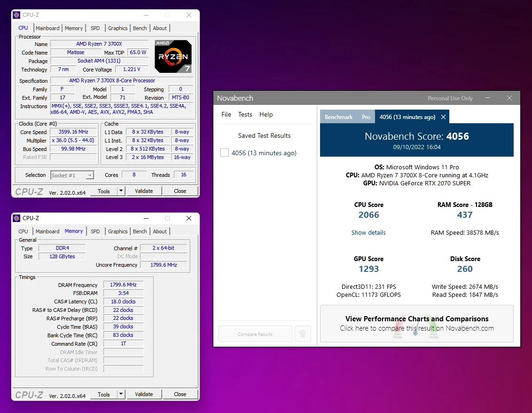The width and height of the screenshot is (532, 413).
Task: Click the RAM Score value 437
Action: point(465,215)
